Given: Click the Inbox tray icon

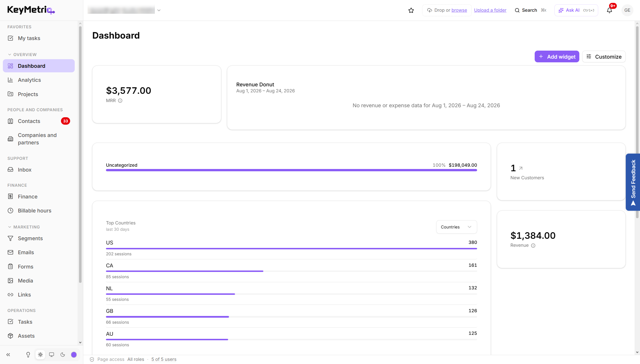Looking at the screenshot, I should pyautogui.click(x=11, y=170).
